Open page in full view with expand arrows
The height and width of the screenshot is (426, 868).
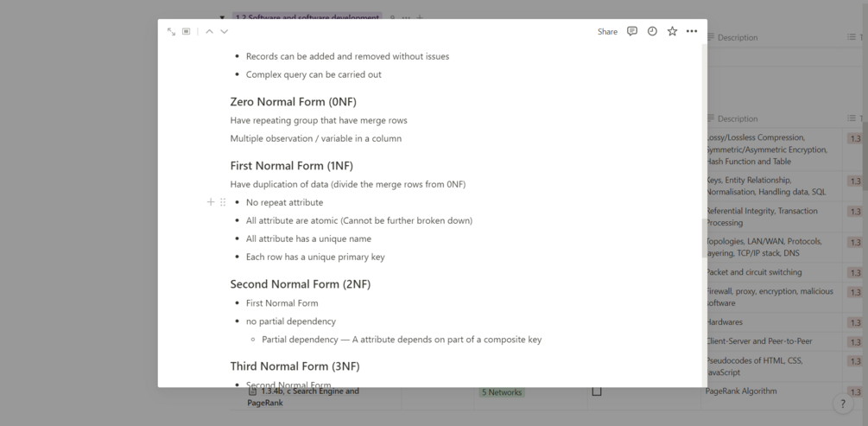click(171, 32)
